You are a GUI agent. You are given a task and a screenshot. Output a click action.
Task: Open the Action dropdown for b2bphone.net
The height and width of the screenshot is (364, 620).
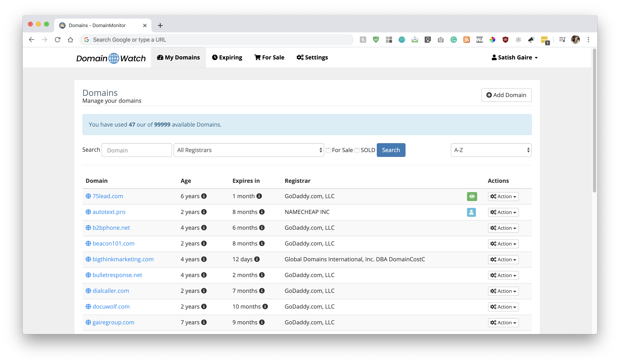click(503, 228)
